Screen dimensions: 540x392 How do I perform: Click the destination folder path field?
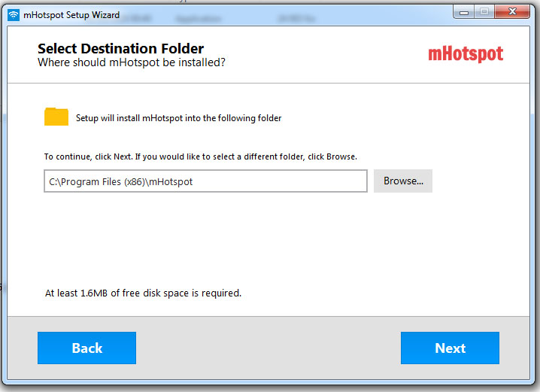pyautogui.click(x=205, y=181)
